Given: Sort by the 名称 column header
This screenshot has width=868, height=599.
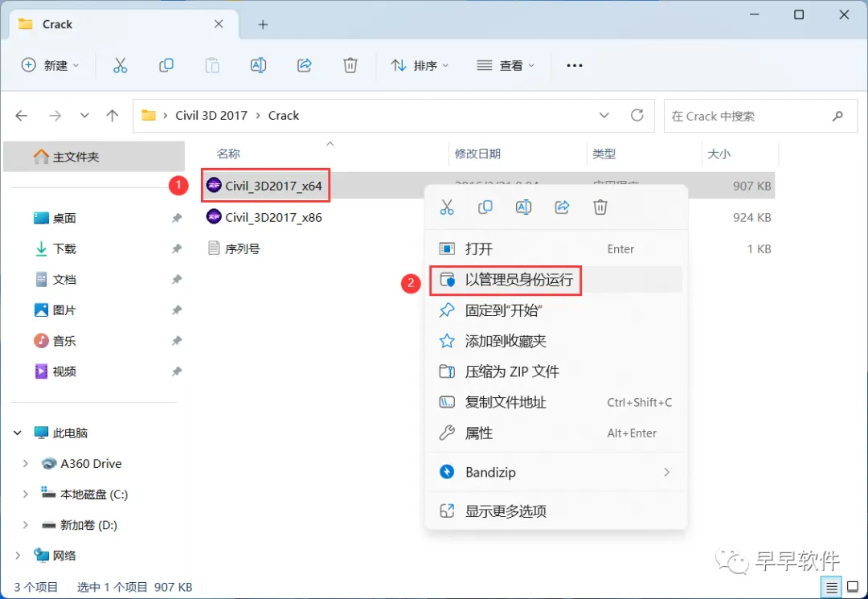Looking at the screenshot, I should click(x=228, y=154).
